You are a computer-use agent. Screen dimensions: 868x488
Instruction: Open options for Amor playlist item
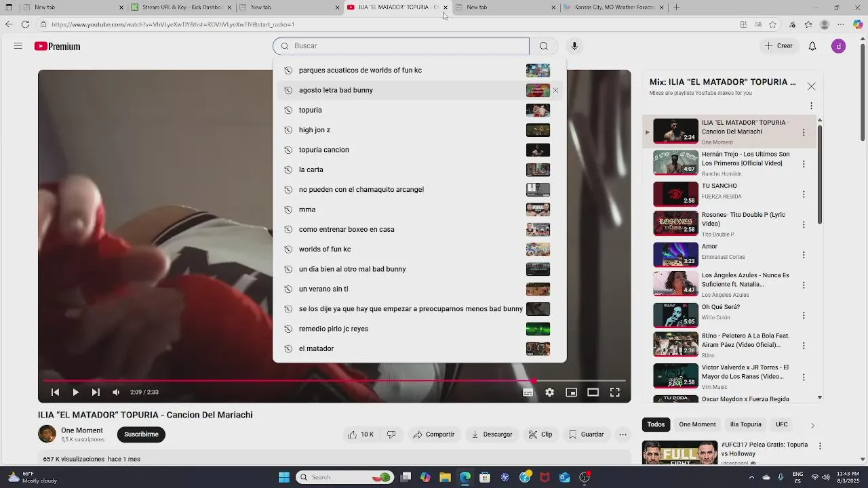click(x=804, y=255)
